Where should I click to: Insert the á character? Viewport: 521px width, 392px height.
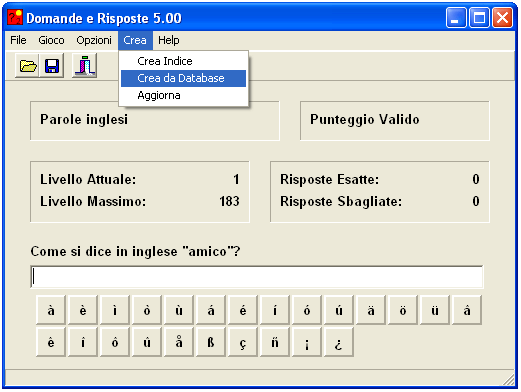(211, 310)
